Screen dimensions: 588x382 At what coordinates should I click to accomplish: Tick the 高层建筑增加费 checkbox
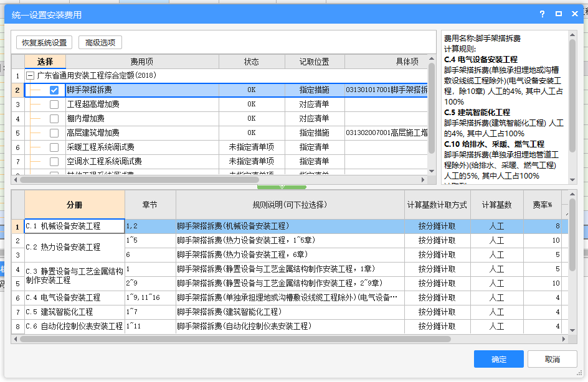[54, 133]
